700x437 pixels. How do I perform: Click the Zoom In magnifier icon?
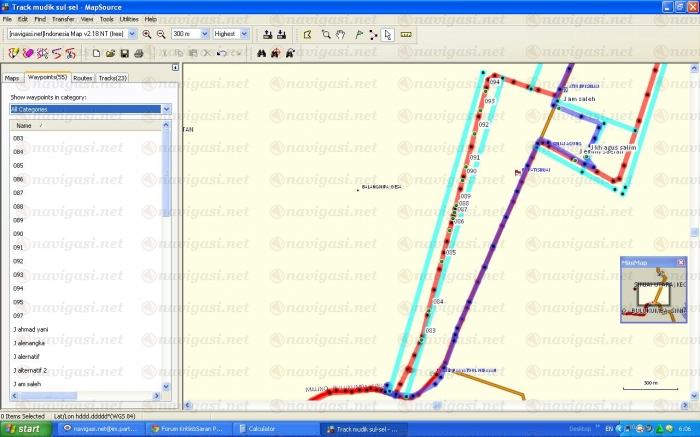pos(147,33)
